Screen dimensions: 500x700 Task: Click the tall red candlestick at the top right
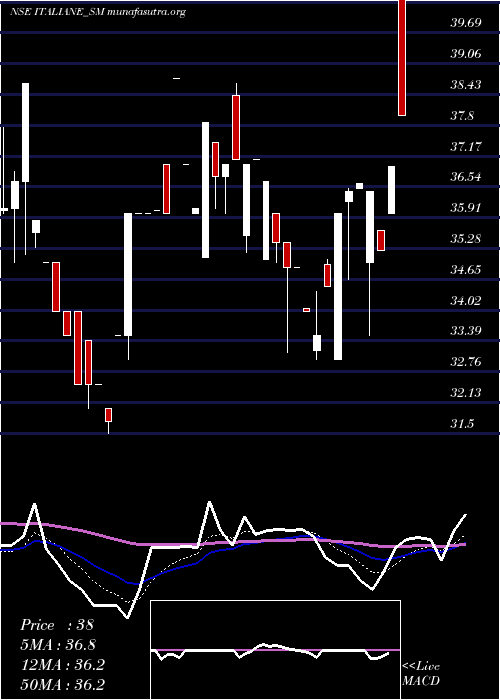(402, 58)
